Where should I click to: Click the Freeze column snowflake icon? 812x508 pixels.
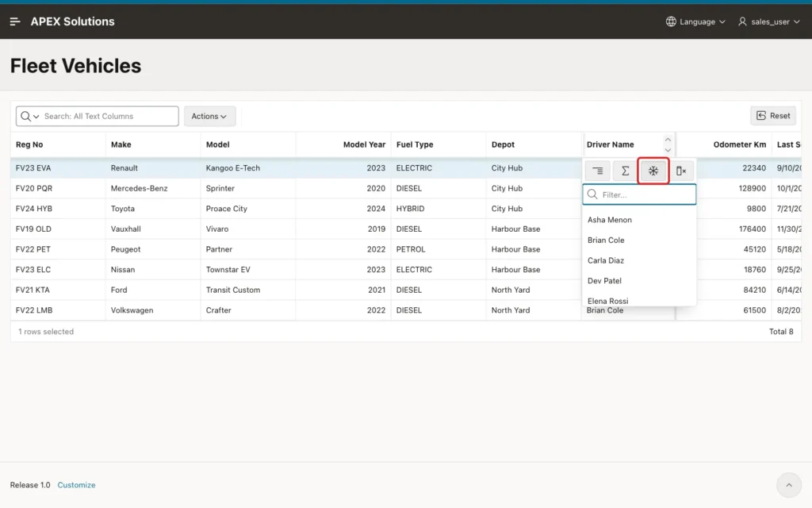[653, 171]
